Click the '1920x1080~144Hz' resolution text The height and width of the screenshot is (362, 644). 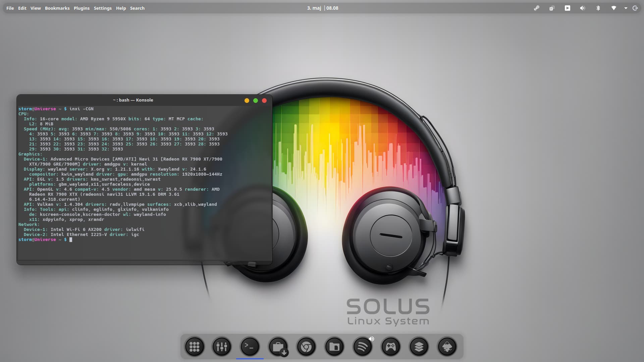coord(202,174)
